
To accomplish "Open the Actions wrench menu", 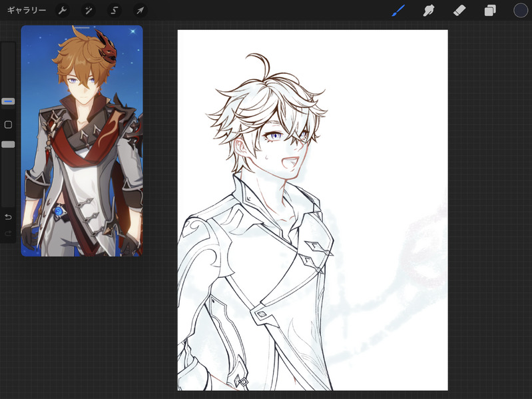I will [x=63, y=11].
